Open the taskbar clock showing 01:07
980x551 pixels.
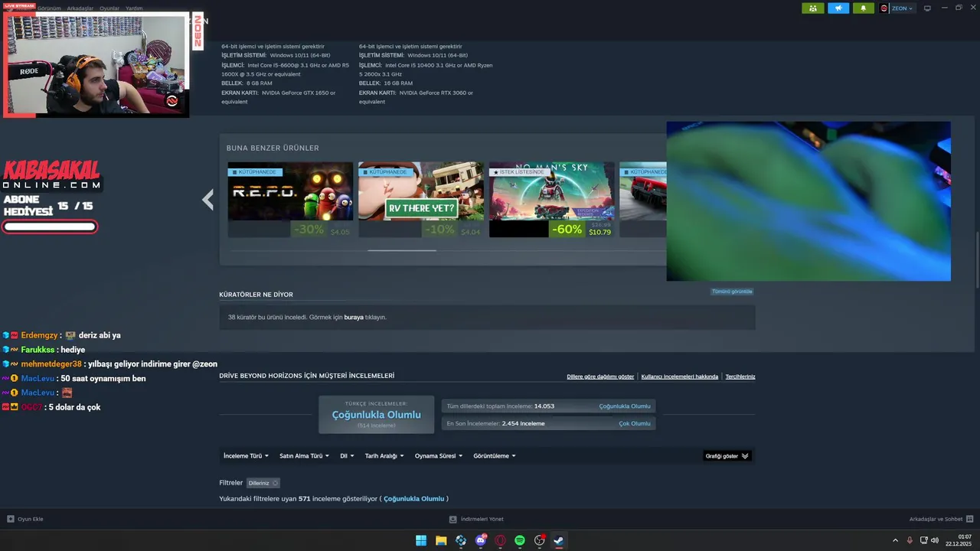959,540
